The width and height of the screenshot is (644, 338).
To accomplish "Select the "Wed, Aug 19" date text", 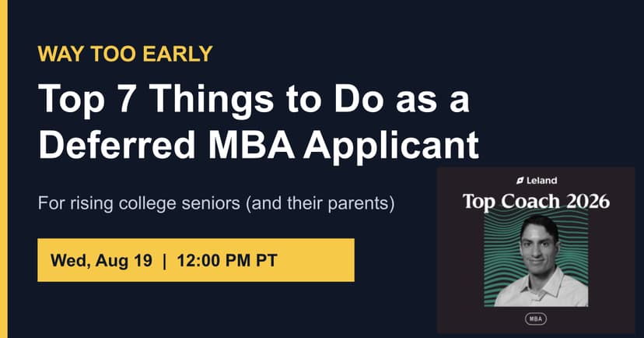I will tap(101, 261).
